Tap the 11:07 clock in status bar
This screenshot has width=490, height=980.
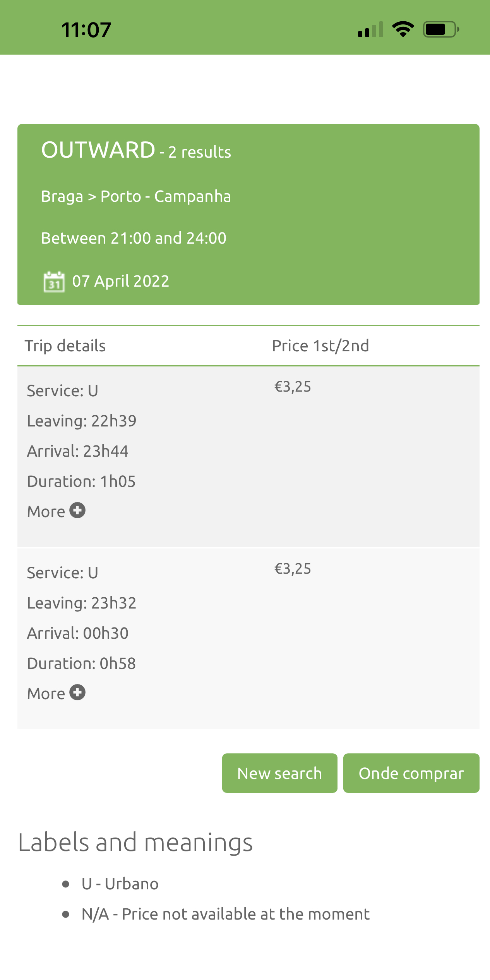(86, 30)
